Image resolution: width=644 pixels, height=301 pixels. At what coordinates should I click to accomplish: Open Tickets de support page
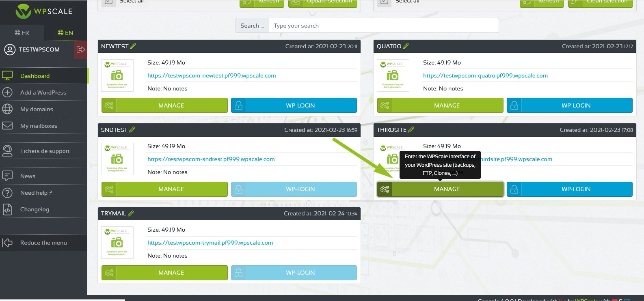tap(45, 151)
